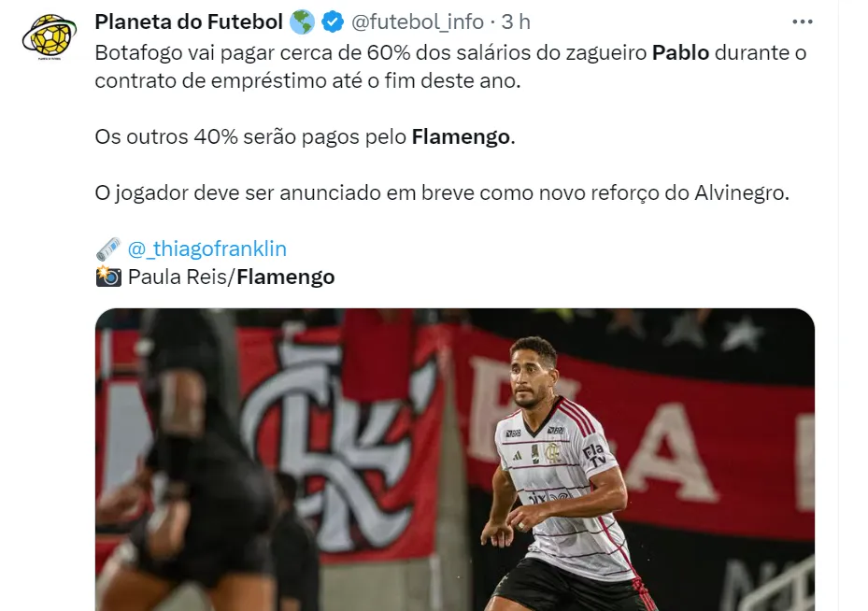Image resolution: width=868 pixels, height=611 pixels.
Task: Click the line O jogador deve ser anunciado
Action: point(442,193)
